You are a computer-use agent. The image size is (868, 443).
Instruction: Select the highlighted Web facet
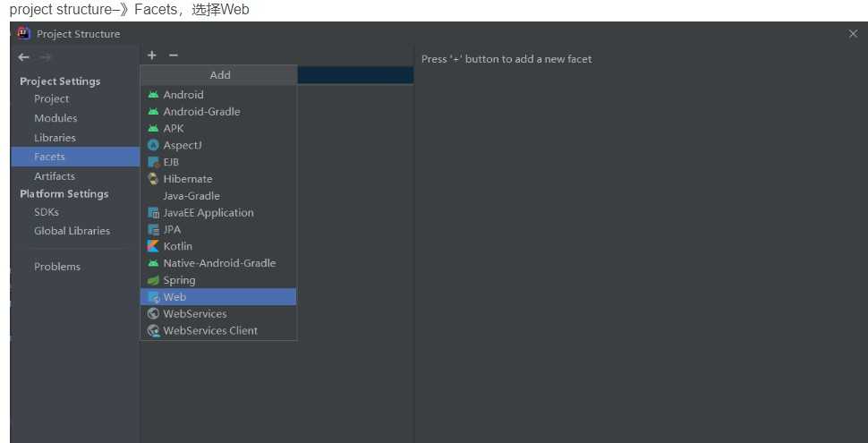[x=218, y=297]
